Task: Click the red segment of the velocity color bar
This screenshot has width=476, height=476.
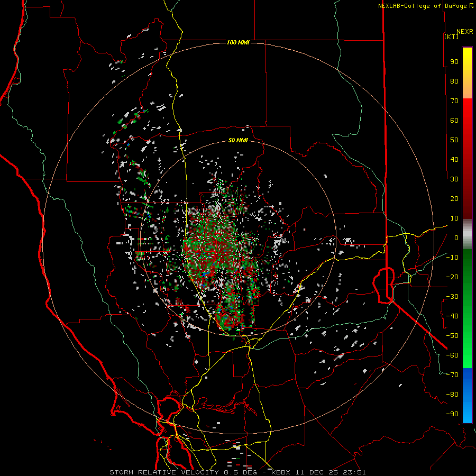Action: [x=467, y=159]
